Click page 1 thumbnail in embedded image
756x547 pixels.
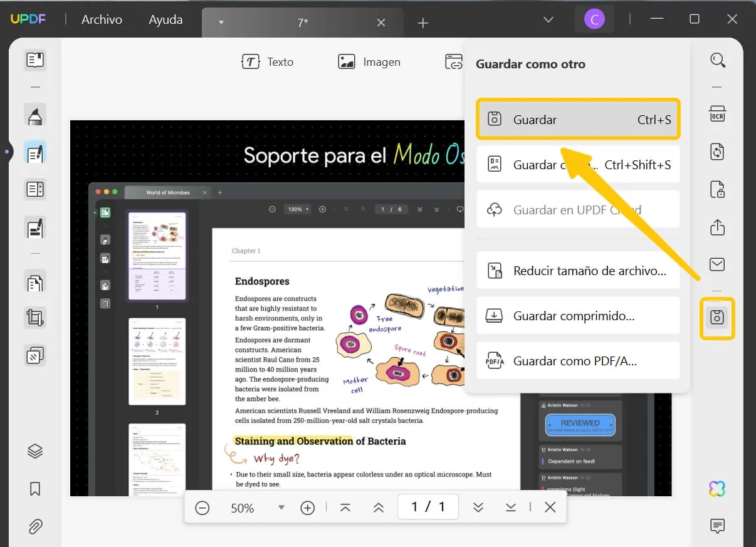157,256
